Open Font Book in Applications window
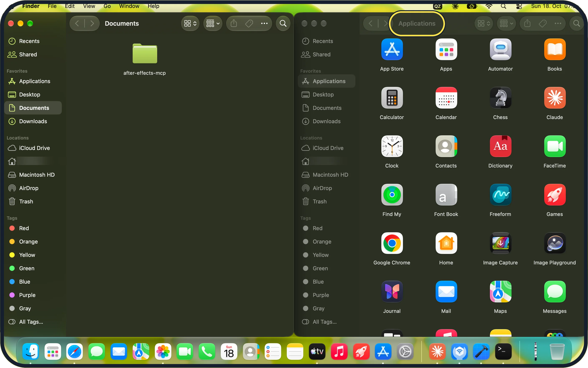588x368 pixels. tap(446, 195)
